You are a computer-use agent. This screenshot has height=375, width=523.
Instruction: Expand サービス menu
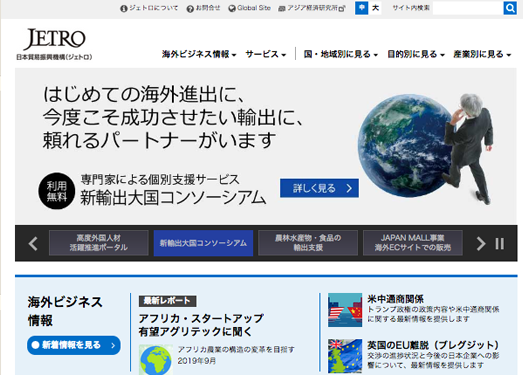(266, 54)
